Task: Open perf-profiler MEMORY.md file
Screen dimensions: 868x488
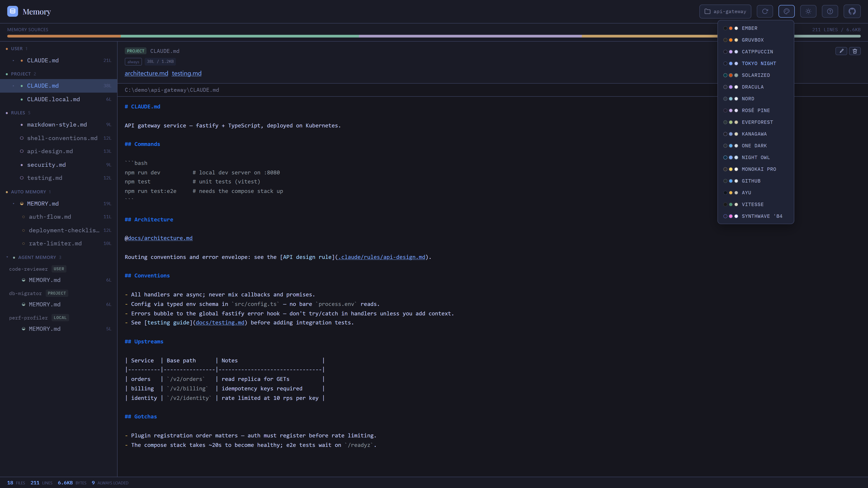Action: click(x=59, y=329)
